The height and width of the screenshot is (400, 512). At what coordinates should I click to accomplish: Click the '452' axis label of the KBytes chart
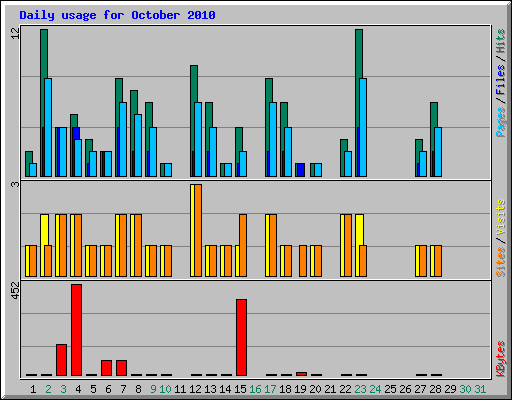(15, 290)
